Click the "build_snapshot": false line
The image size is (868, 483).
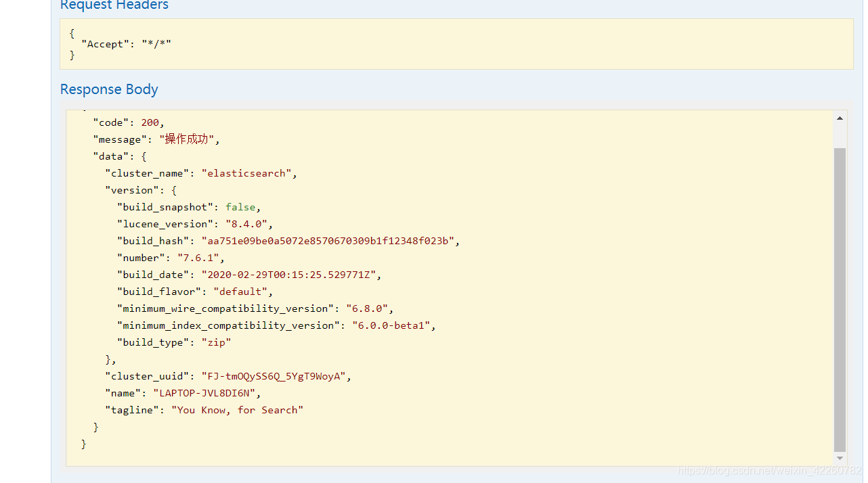(x=189, y=207)
